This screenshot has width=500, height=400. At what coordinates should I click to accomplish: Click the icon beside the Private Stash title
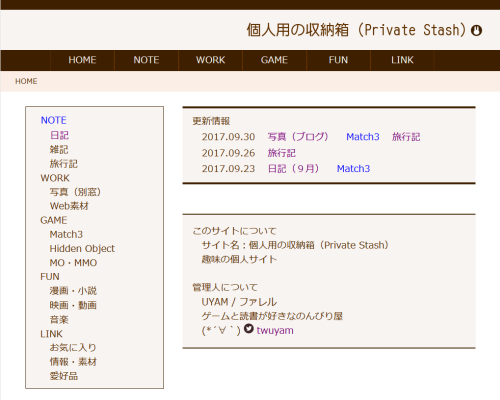[476, 30]
